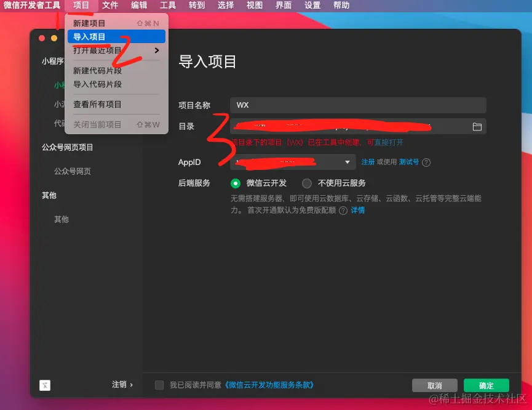Click 注销 in sidebar bottom
The height and width of the screenshot is (410, 532).
pyautogui.click(x=122, y=385)
